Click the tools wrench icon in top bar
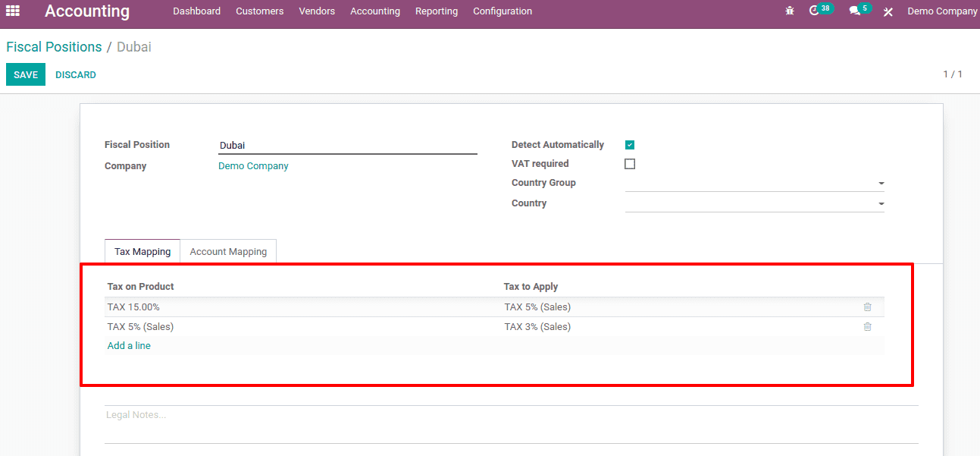The image size is (980, 456). [888, 11]
